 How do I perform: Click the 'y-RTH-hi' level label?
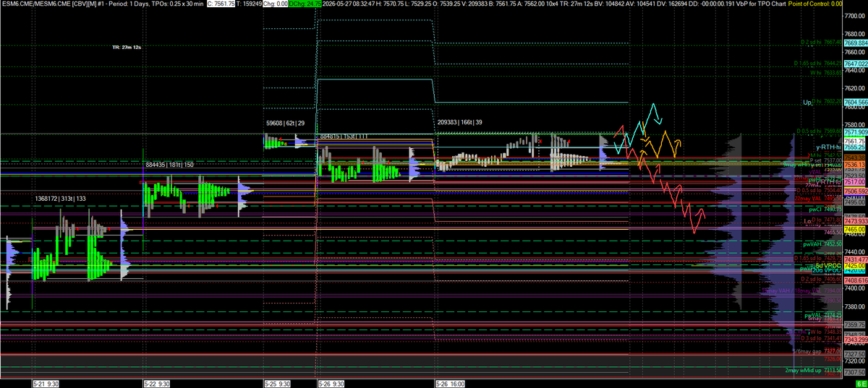(x=828, y=147)
